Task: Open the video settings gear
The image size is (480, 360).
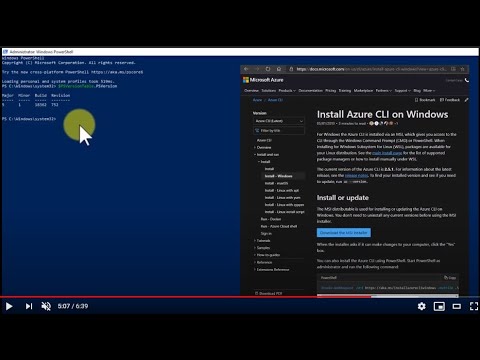Action: click(x=422, y=306)
